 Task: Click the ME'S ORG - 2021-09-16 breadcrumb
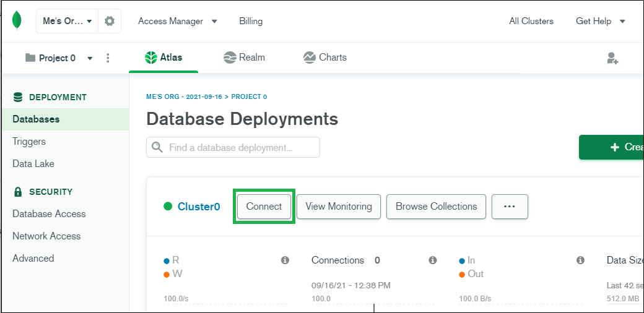184,97
